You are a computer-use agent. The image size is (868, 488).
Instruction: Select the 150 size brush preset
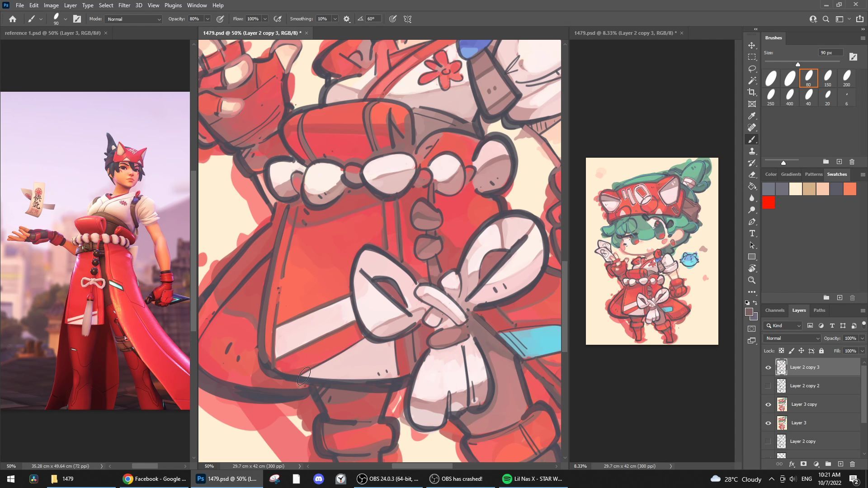coord(827,78)
